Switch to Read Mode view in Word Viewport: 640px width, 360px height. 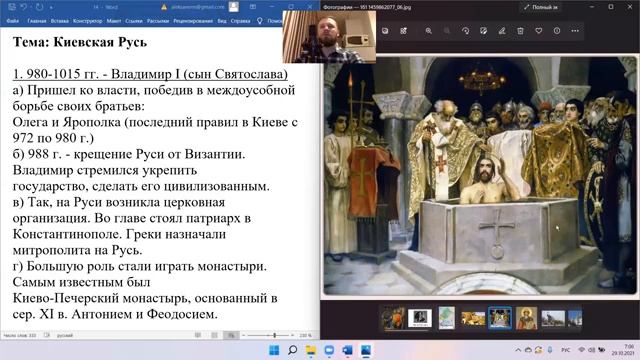point(198,335)
